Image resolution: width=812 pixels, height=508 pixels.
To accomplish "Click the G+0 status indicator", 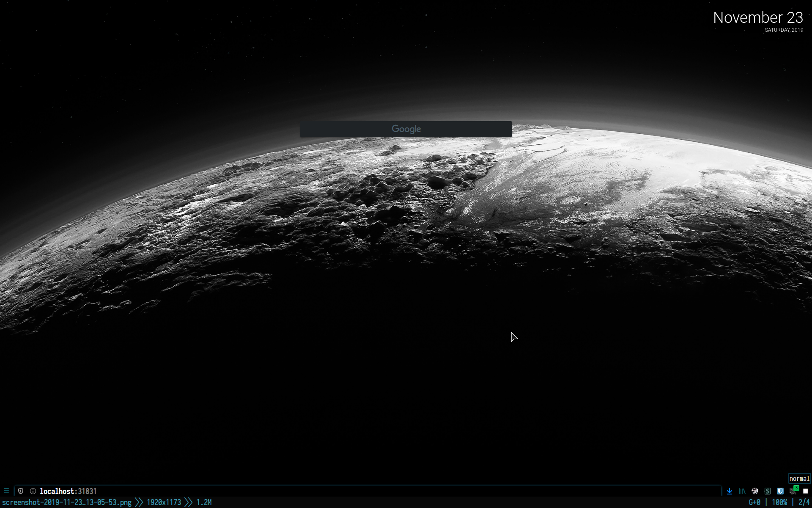I will click(x=754, y=502).
